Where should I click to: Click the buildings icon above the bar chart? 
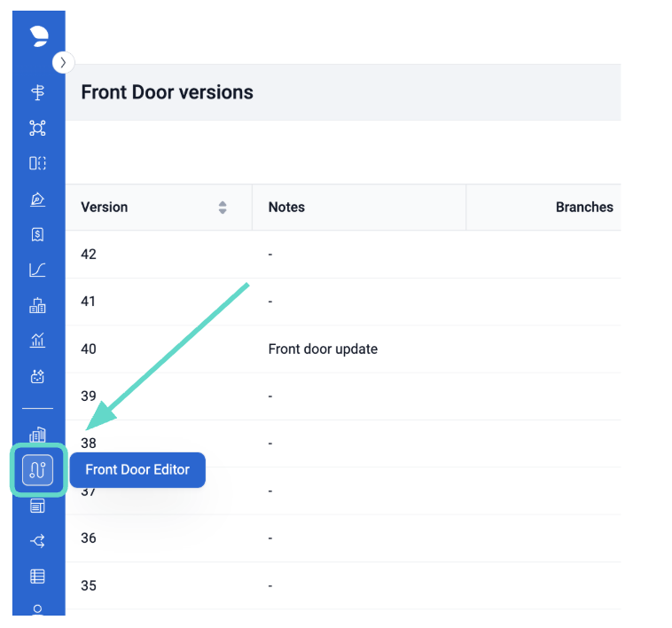37,306
